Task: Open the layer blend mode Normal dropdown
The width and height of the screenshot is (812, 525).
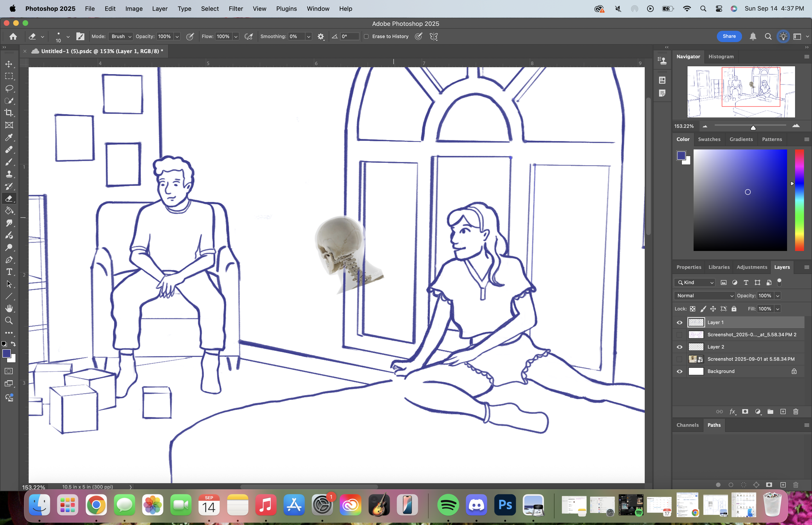Action: point(704,296)
